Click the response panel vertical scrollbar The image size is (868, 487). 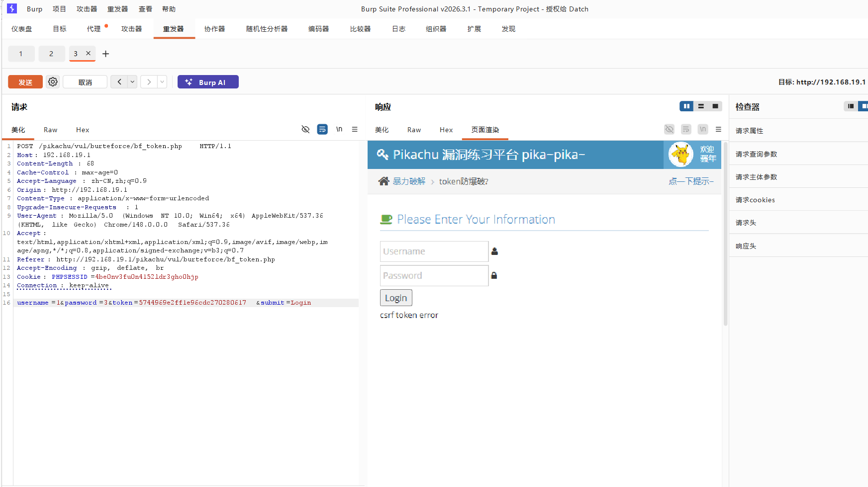point(725,234)
